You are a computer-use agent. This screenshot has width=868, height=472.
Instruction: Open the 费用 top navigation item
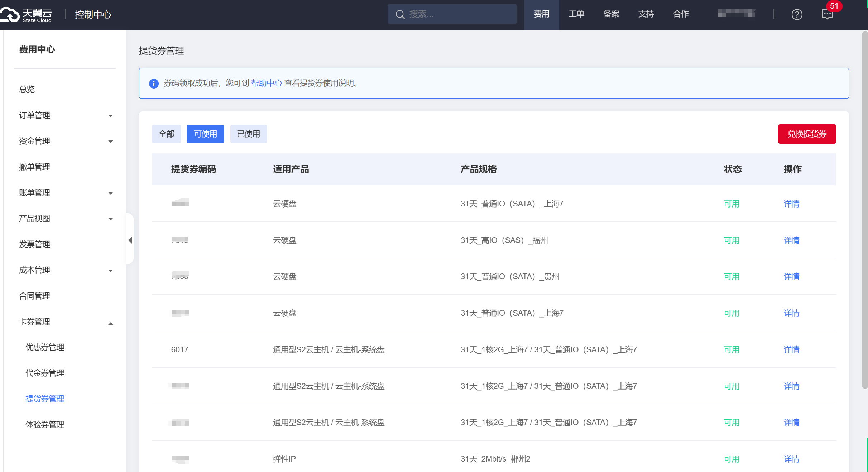(x=541, y=14)
